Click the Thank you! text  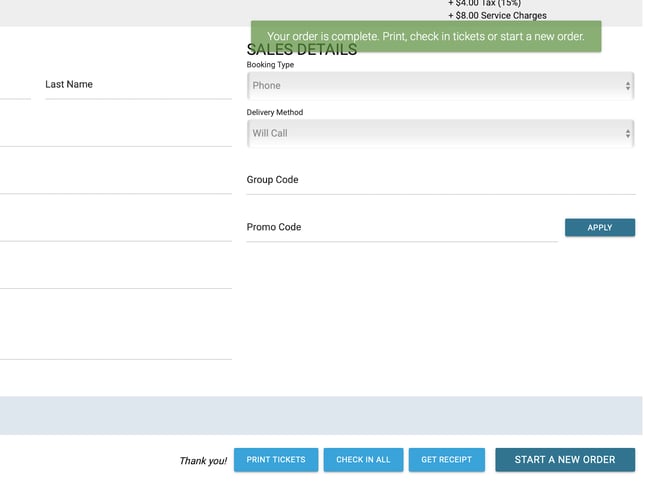[x=203, y=461]
